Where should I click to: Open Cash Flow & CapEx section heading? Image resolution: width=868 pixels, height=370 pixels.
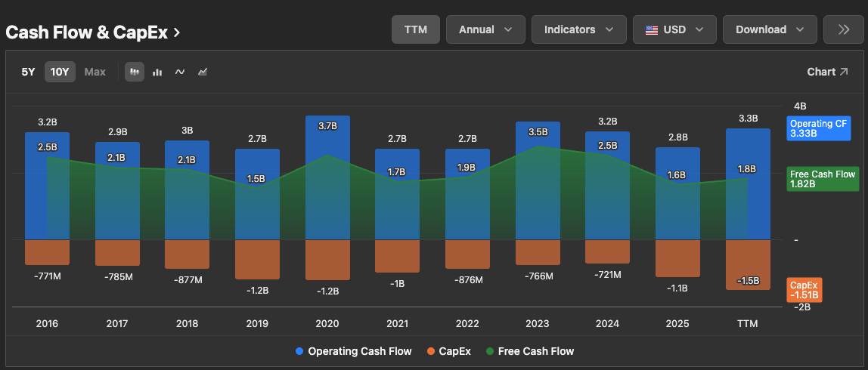(92, 32)
